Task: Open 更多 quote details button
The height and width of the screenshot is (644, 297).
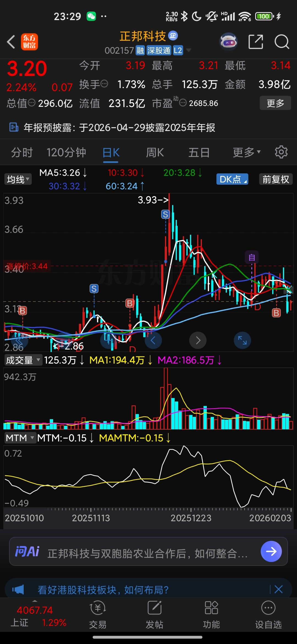Action: point(275,103)
